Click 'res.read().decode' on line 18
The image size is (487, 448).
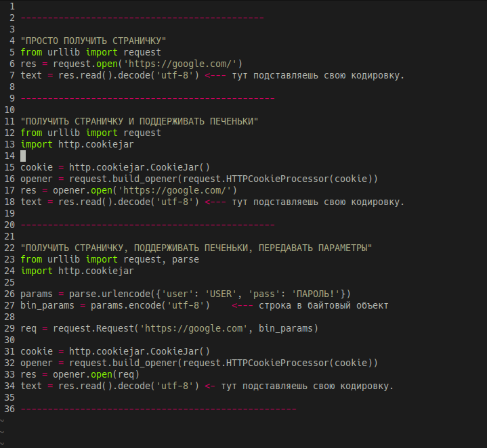[x=104, y=202]
